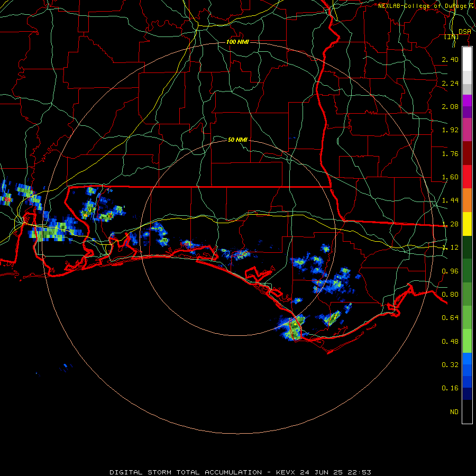Click the 1.12 legend value
This screenshot has height=476, width=476.
450,248
